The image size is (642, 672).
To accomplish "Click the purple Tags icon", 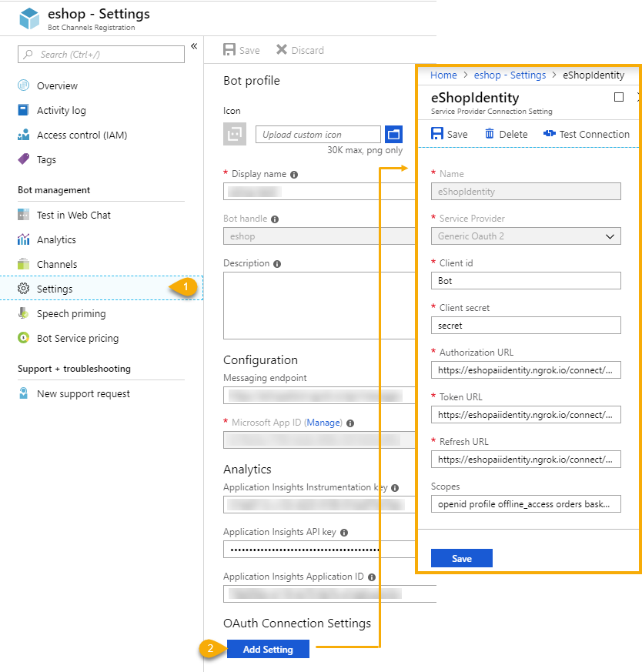I will (24, 159).
